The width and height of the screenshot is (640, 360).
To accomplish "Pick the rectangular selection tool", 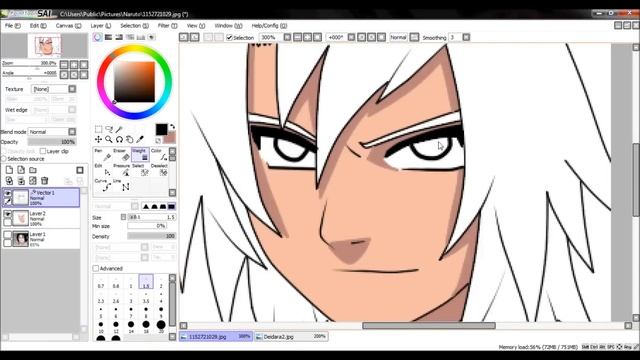I will tap(98, 129).
